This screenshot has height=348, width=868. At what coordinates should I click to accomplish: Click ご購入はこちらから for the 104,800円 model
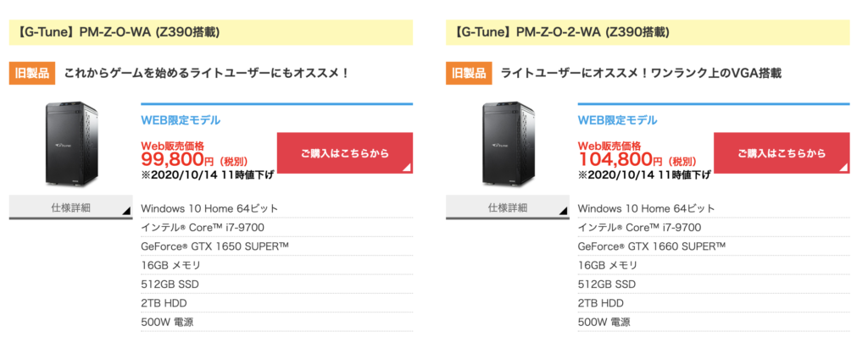782,153
